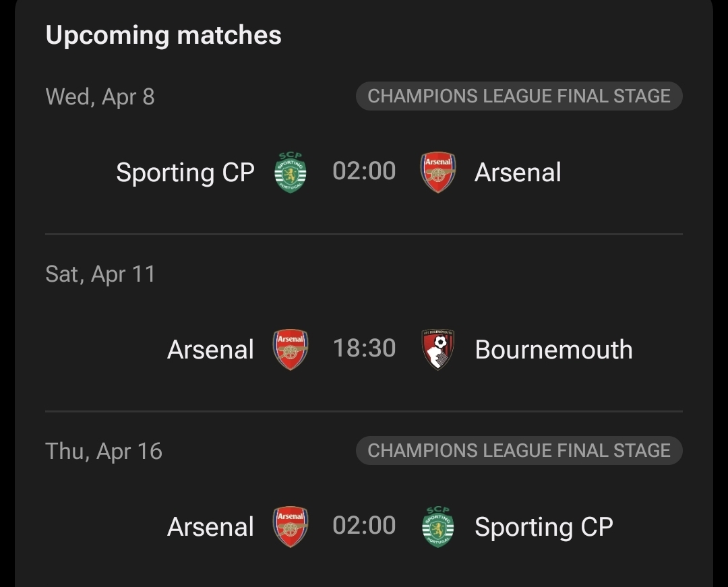Click Sporting CP crest in Apr 8 match
The width and height of the screenshot is (728, 587).
coord(291,173)
